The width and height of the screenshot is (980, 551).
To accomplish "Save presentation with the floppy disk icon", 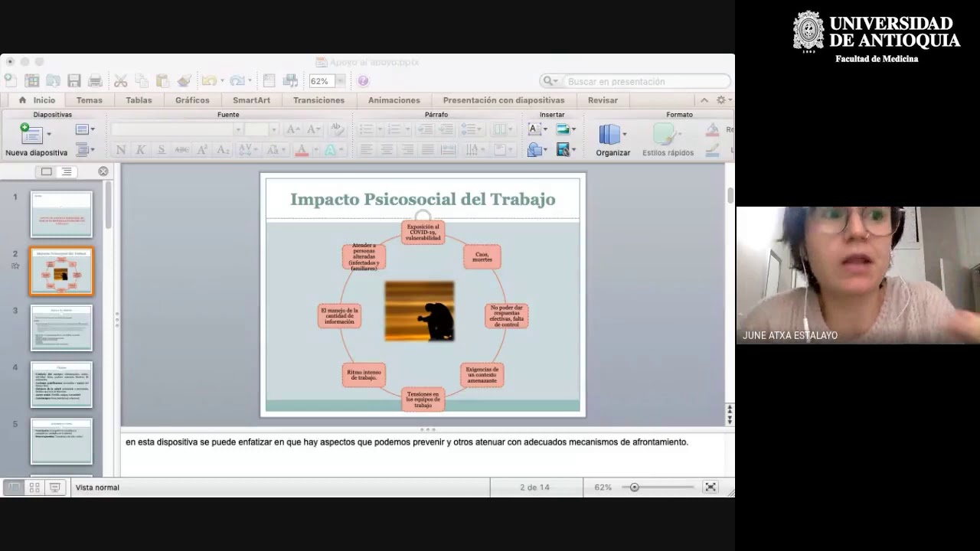I will tap(74, 80).
